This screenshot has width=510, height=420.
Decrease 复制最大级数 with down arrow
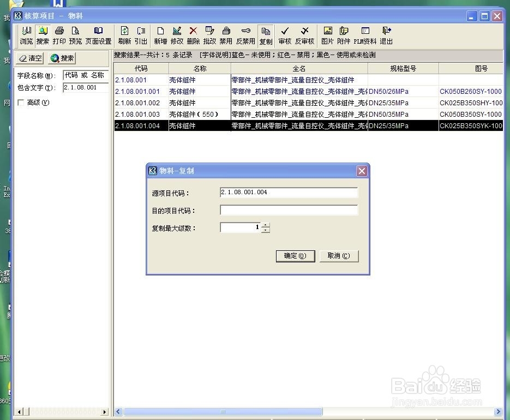tap(266, 230)
